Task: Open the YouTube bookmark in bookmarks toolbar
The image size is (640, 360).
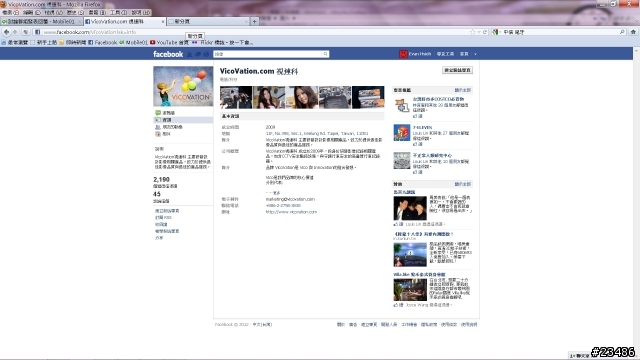Action: (x=169, y=42)
